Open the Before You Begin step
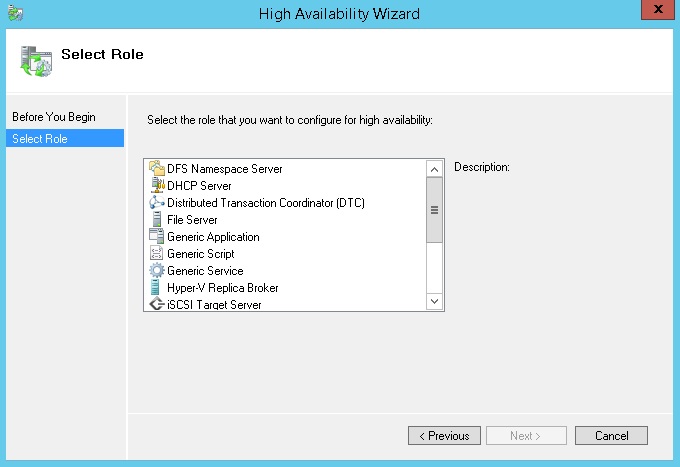Viewport: 680px width, 467px height. [x=54, y=117]
